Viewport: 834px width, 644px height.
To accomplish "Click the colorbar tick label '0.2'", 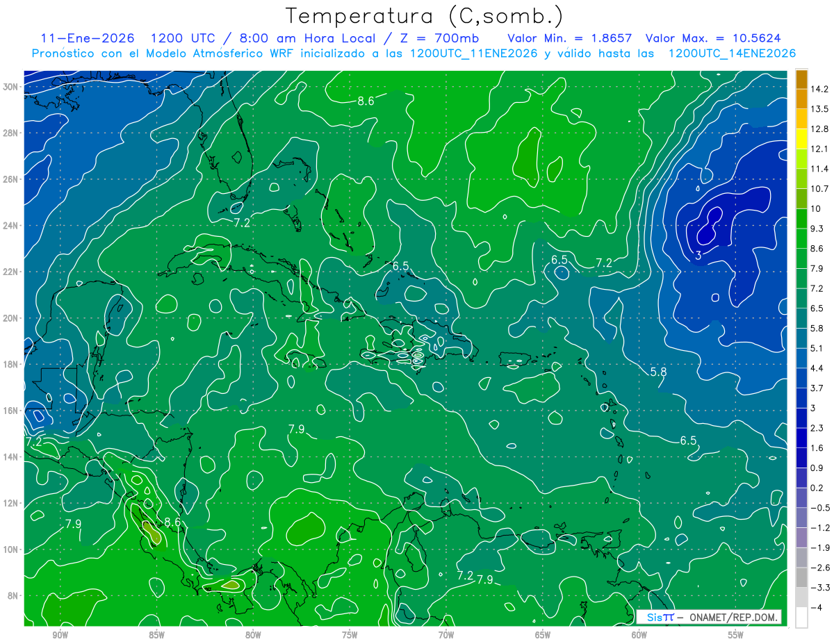I will tap(818, 488).
